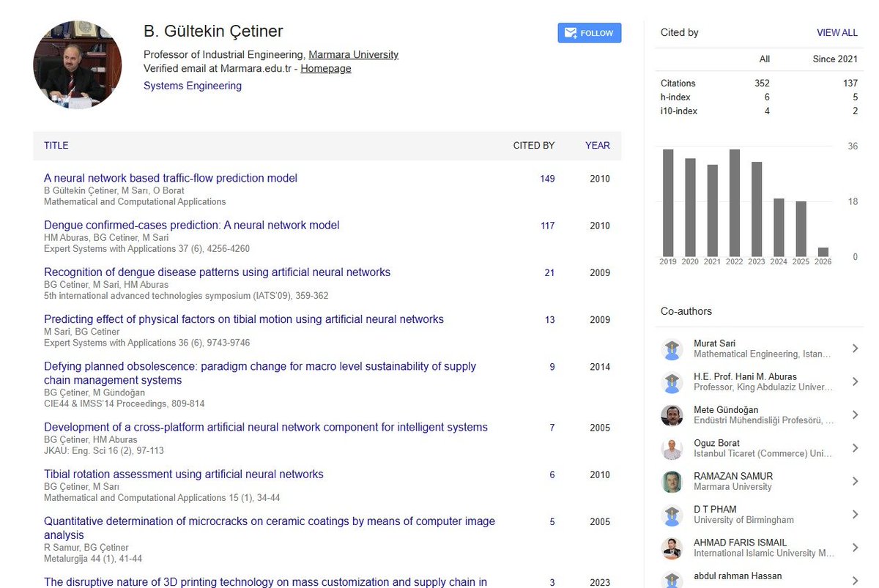The width and height of the screenshot is (879, 588).
Task: Select the i10-index Since 2021 value 2
Action: coord(855,111)
